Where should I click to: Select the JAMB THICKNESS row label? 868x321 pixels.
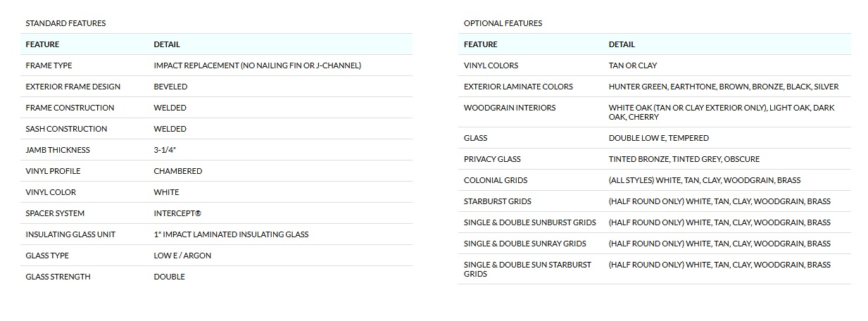pyautogui.click(x=58, y=150)
